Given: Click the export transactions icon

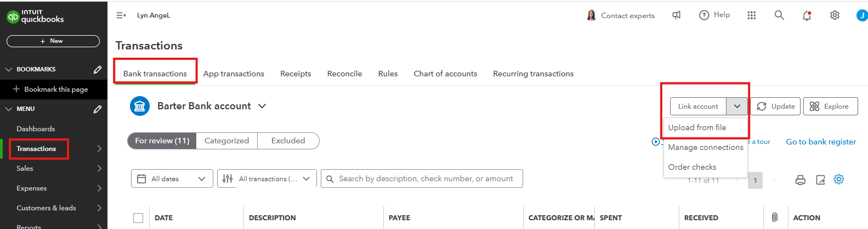Looking at the screenshot, I should [x=820, y=180].
